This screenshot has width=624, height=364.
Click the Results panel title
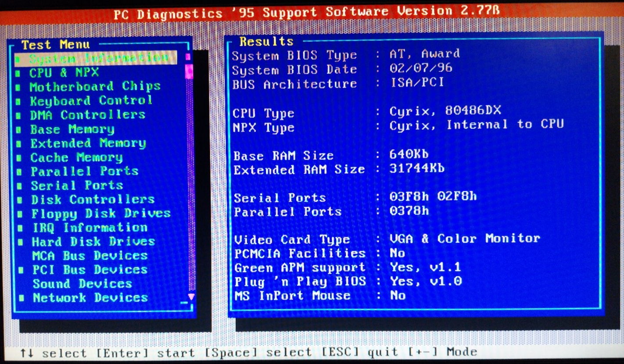click(266, 42)
